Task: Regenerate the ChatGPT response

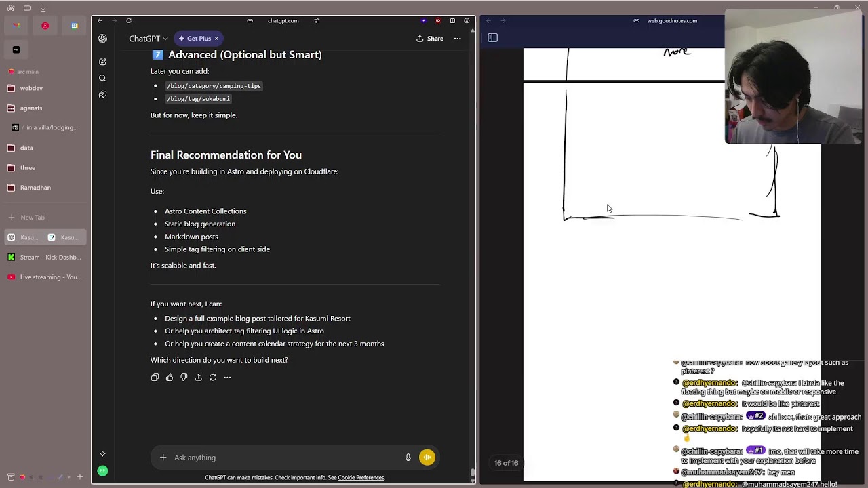Action: [x=213, y=378]
